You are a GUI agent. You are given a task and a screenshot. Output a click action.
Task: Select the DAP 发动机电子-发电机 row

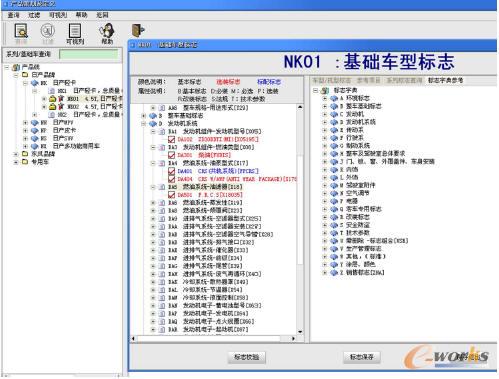tap(208, 314)
